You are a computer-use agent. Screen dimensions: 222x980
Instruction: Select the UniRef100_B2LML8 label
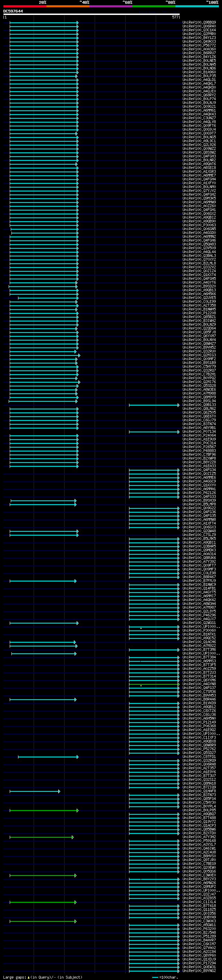coord(199,263)
